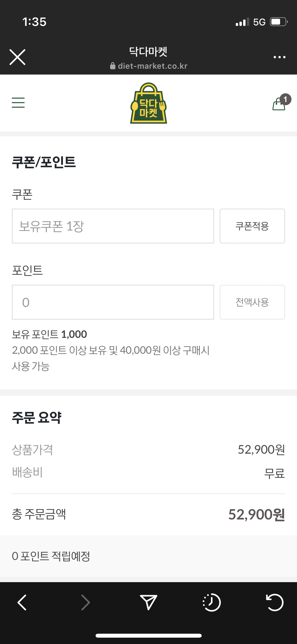Open the three-dot more options menu
Image resolution: width=297 pixels, height=644 pixels.
click(x=279, y=57)
